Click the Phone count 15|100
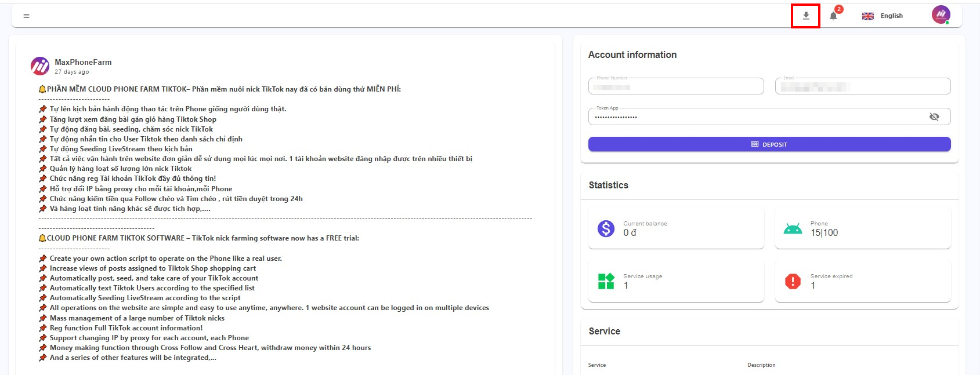This screenshot has height=375, width=980. click(x=824, y=232)
